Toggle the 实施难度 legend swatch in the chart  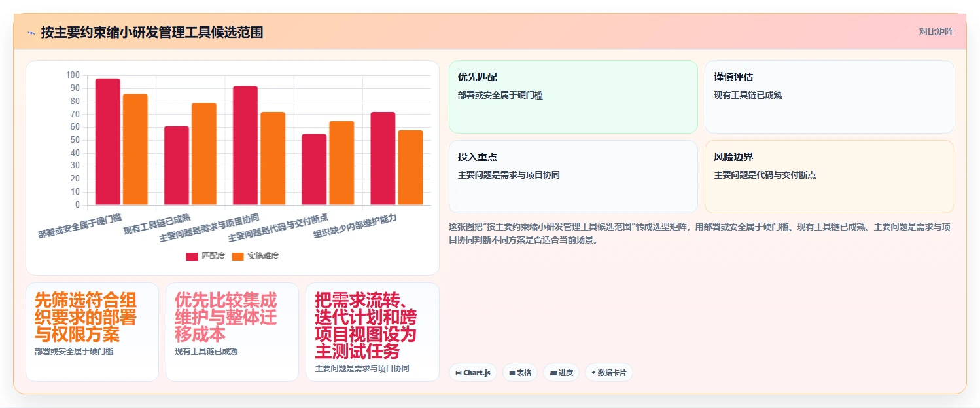point(238,256)
